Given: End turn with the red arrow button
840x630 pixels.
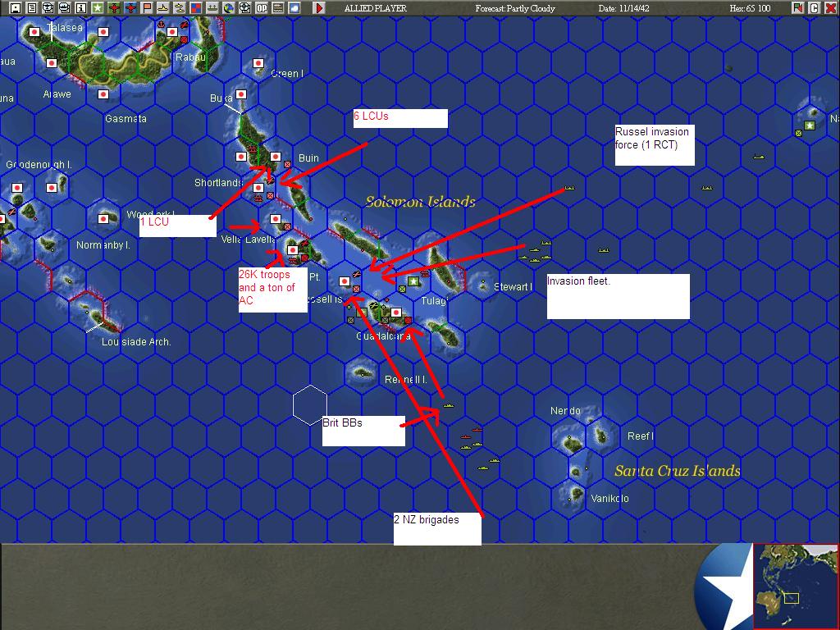Looking at the screenshot, I should tap(319, 8).
